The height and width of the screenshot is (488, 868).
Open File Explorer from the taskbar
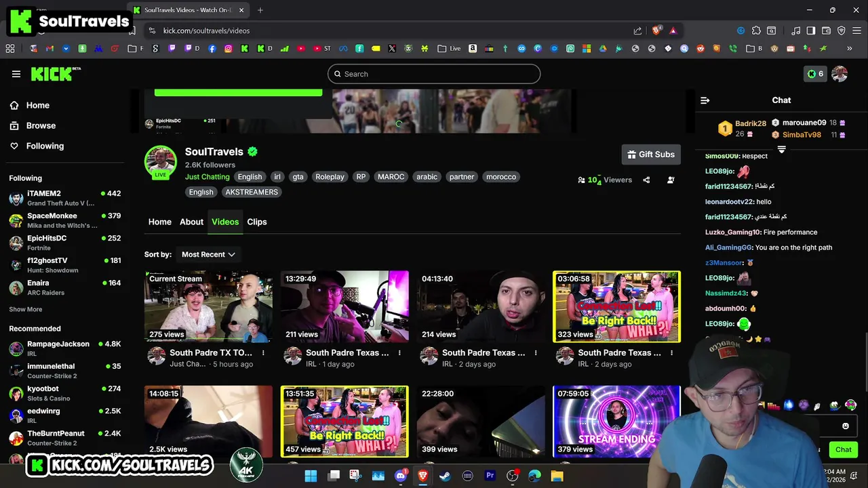point(557,476)
